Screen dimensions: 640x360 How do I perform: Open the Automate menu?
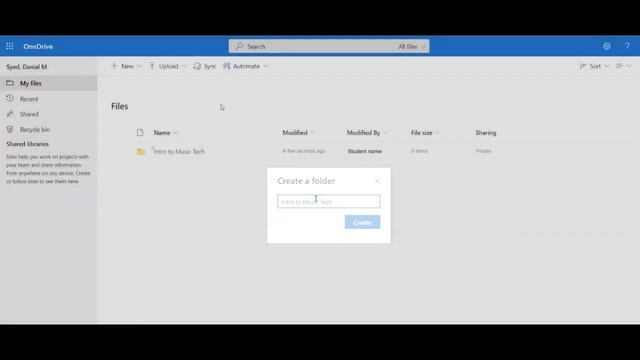click(x=245, y=66)
